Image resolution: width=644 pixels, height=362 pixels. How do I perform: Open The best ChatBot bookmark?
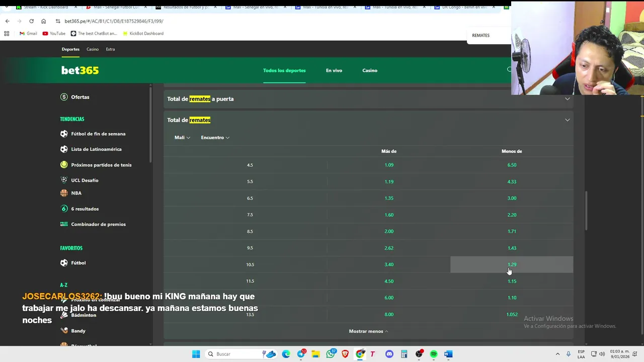click(94, 34)
